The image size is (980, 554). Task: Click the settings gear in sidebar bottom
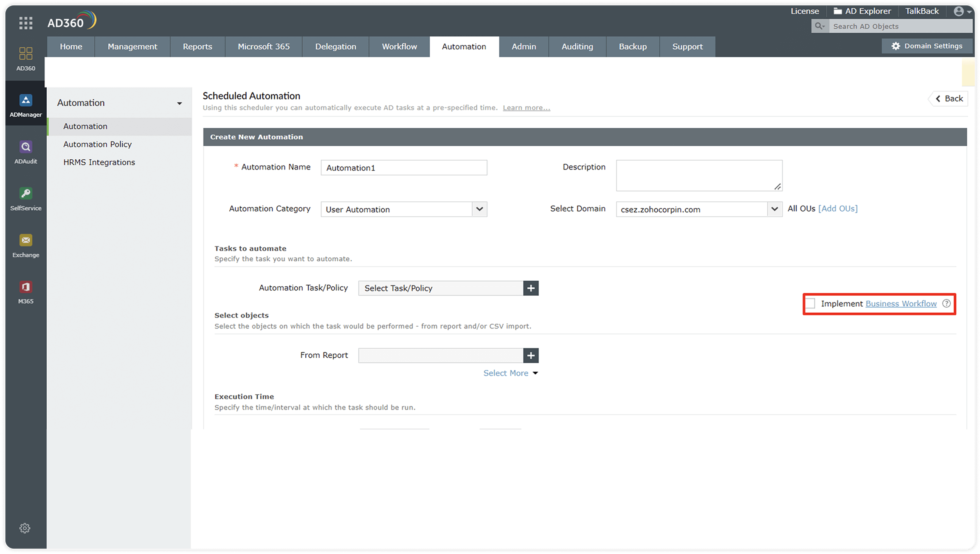pyautogui.click(x=25, y=528)
